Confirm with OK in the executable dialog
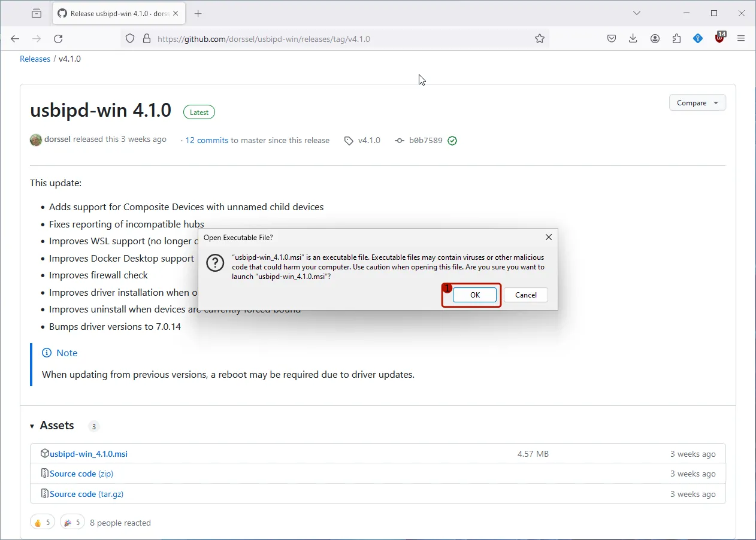Image resolution: width=756 pixels, height=540 pixels. click(x=475, y=295)
